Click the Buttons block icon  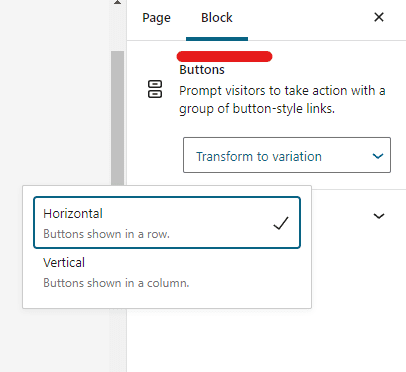(155, 89)
